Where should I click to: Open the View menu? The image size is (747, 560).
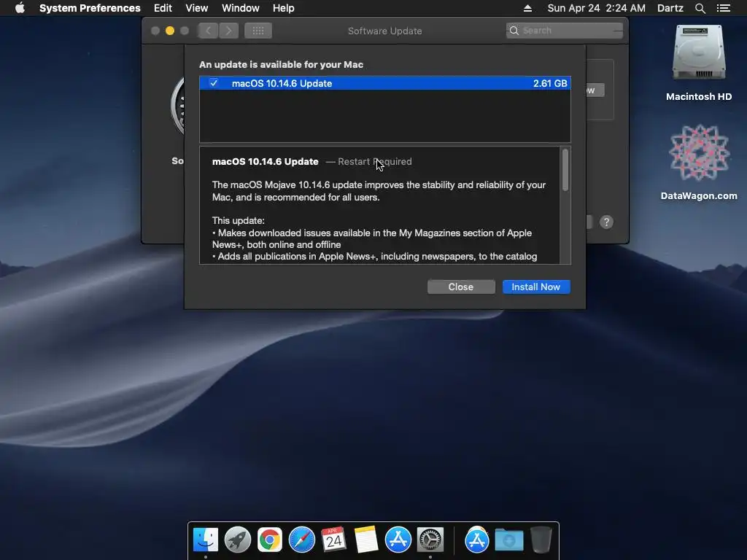[x=197, y=8]
